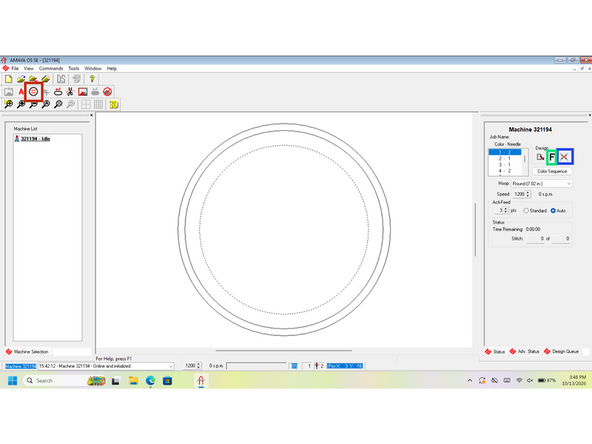
Task: Open the Hoop dropdown
Action: 542,183
